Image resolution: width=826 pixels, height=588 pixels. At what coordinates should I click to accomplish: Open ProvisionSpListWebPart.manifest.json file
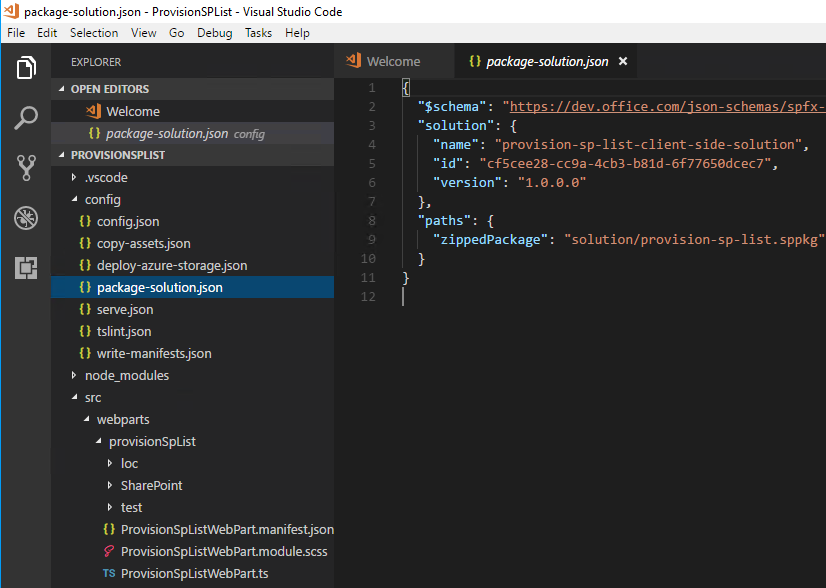pyautogui.click(x=192, y=530)
